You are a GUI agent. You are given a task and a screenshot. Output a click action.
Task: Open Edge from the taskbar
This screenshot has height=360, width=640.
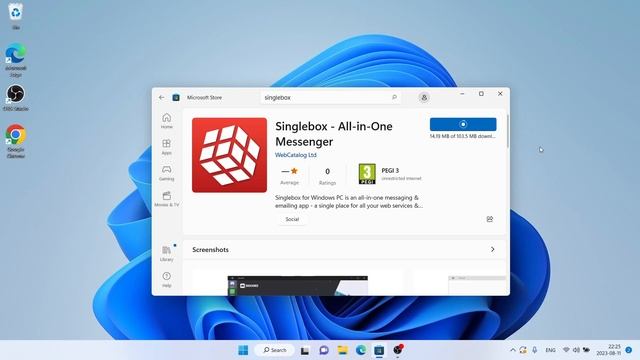tap(361, 350)
